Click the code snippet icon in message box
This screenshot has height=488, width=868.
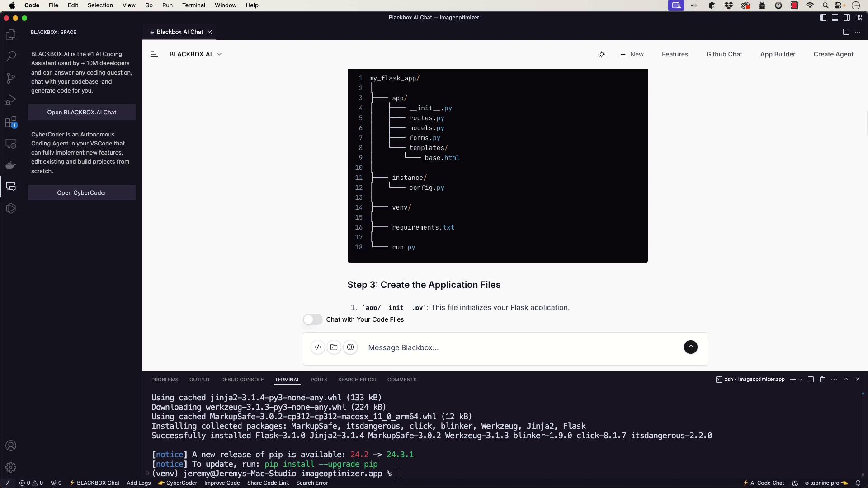pyautogui.click(x=318, y=347)
